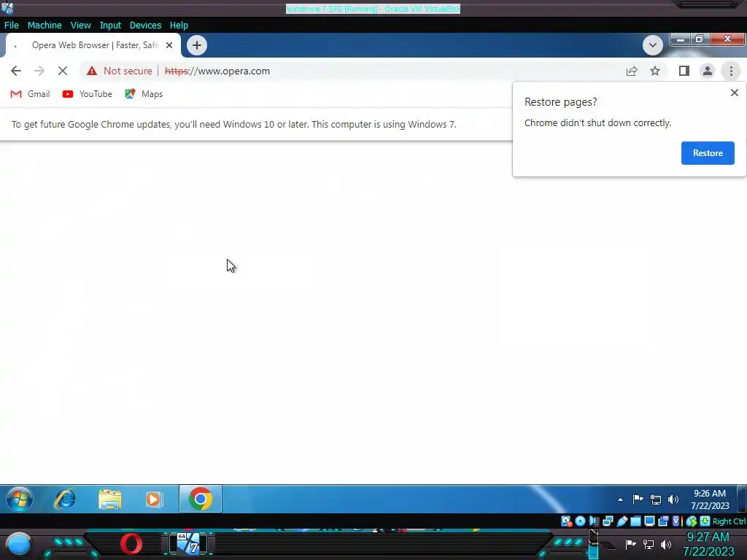Open the VirtualBox Help menu

pos(179,26)
